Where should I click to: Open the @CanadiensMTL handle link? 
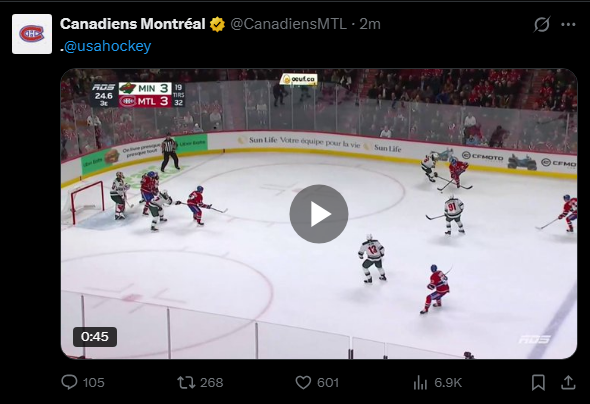pyautogui.click(x=288, y=24)
